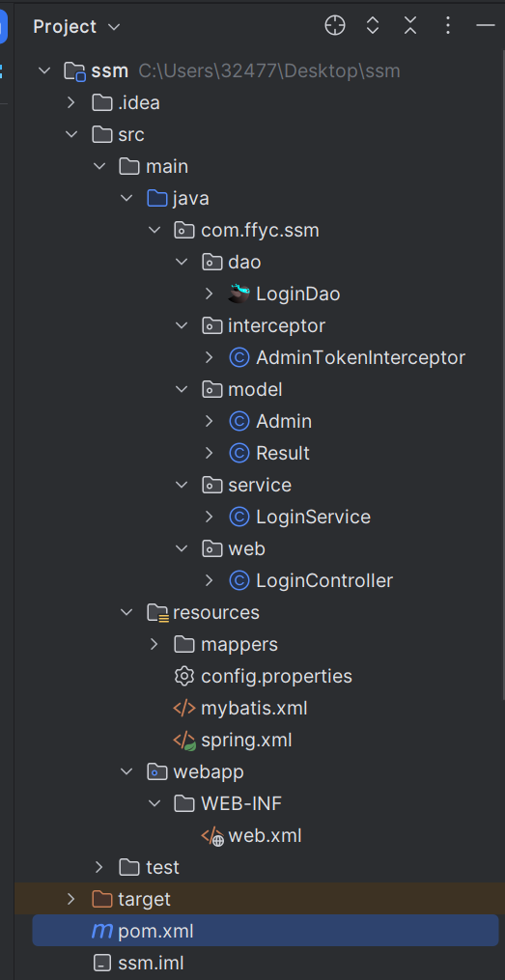505x980 pixels.
Task: Hide the Project tool window with the minimize dash
Action: point(486,26)
